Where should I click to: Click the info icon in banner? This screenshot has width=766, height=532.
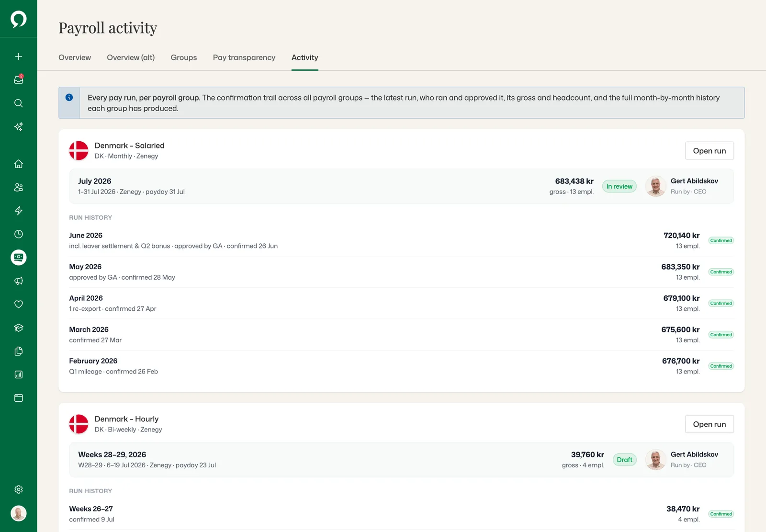coord(69,97)
